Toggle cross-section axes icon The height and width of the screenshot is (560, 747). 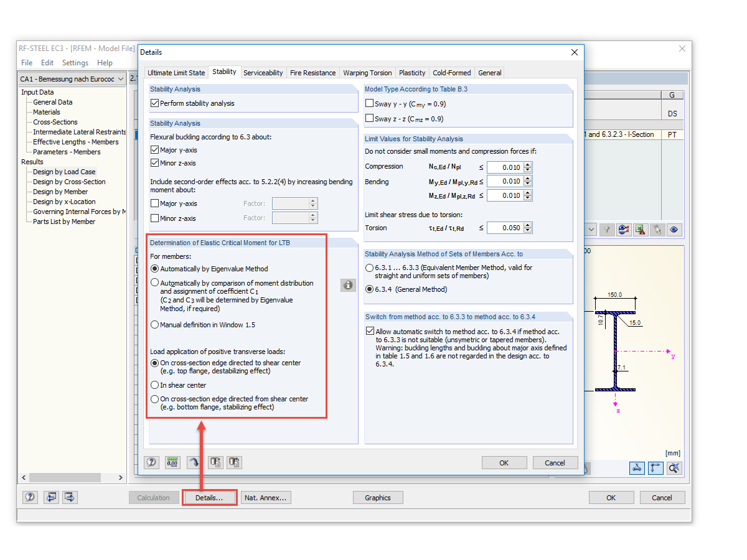(655, 468)
